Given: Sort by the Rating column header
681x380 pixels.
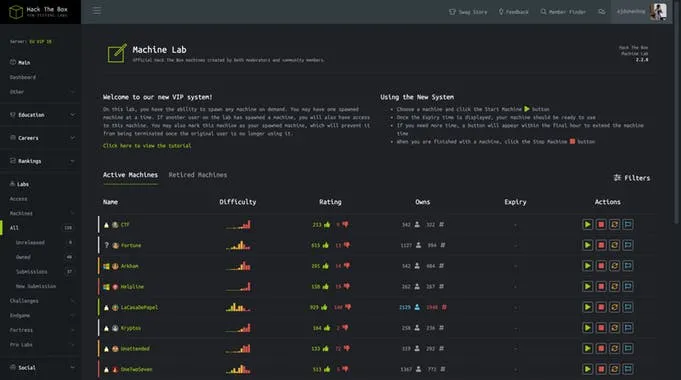Looking at the screenshot, I should 330,202.
